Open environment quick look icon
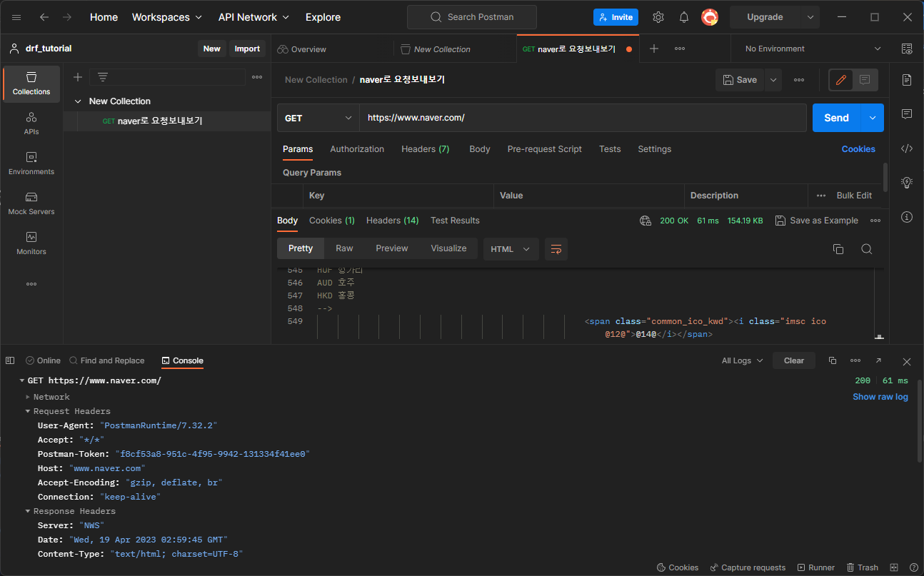The image size is (924, 576). point(907,49)
